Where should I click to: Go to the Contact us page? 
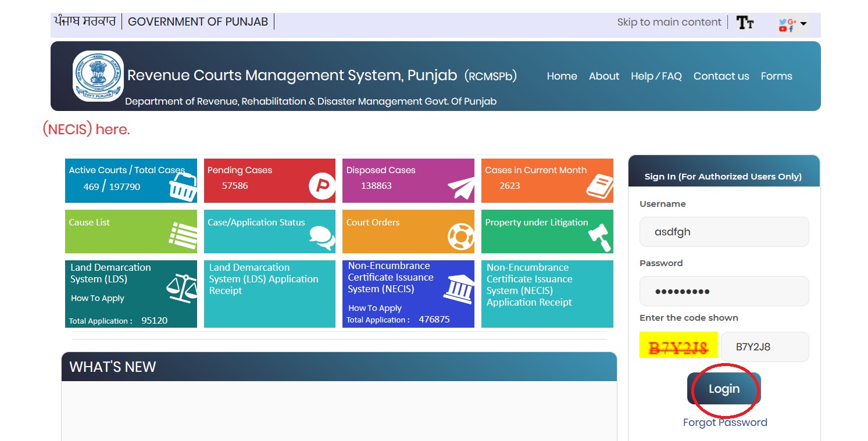point(721,76)
